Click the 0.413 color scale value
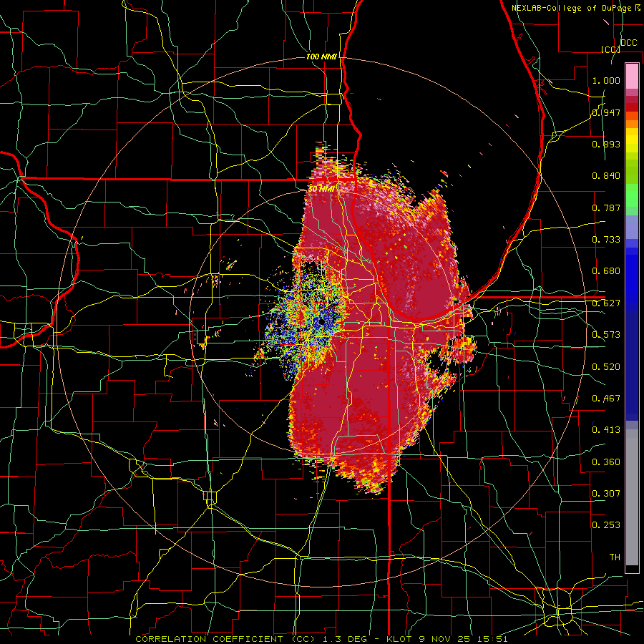The height and width of the screenshot is (644, 644). [x=606, y=430]
